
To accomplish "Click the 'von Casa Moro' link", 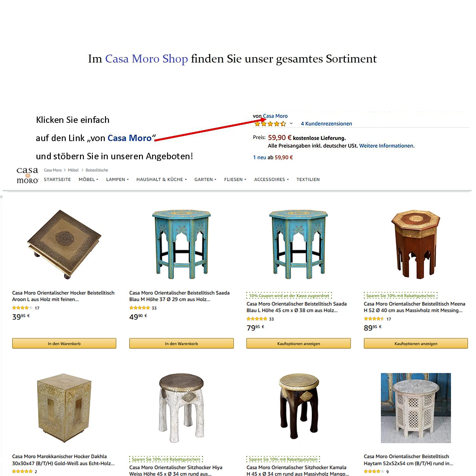I will 275,116.
